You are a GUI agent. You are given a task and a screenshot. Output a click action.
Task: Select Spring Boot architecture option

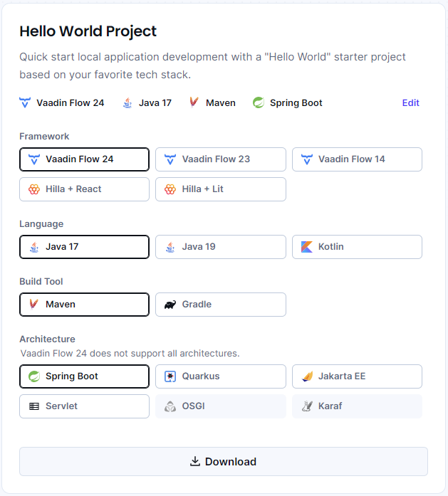pos(84,376)
